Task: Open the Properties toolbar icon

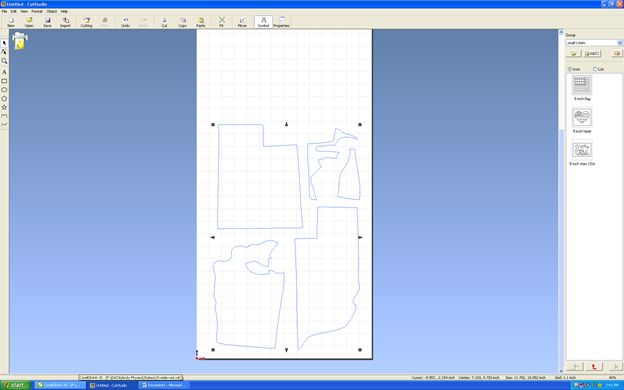Action: (x=281, y=22)
